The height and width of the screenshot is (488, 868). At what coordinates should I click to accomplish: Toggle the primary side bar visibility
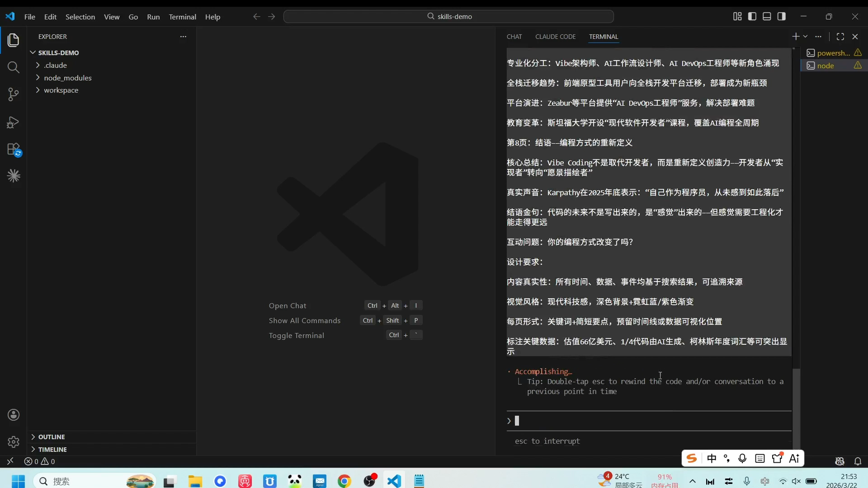752,16
